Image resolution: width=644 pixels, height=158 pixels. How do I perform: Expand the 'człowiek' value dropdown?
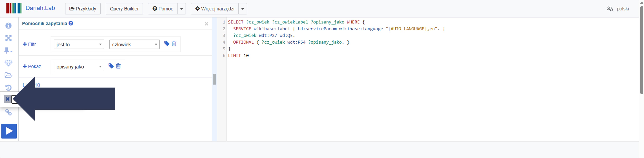135,45
